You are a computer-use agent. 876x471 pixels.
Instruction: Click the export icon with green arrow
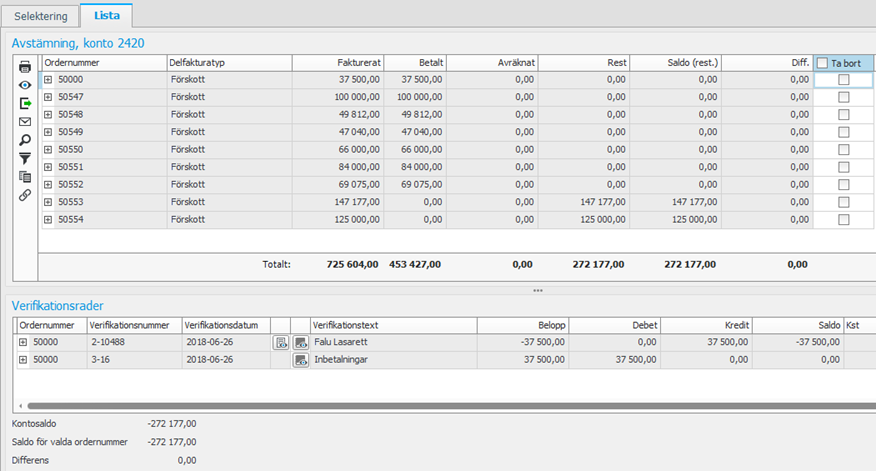pos(25,103)
